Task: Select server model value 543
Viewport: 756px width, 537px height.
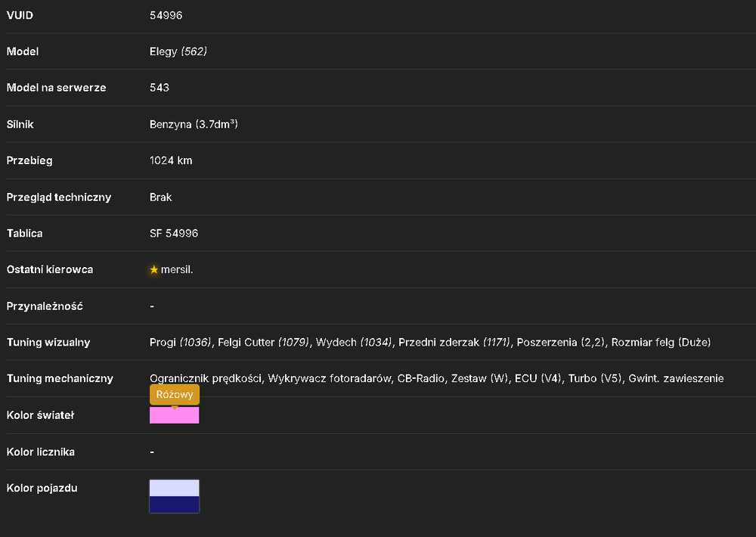Action: tap(159, 88)
